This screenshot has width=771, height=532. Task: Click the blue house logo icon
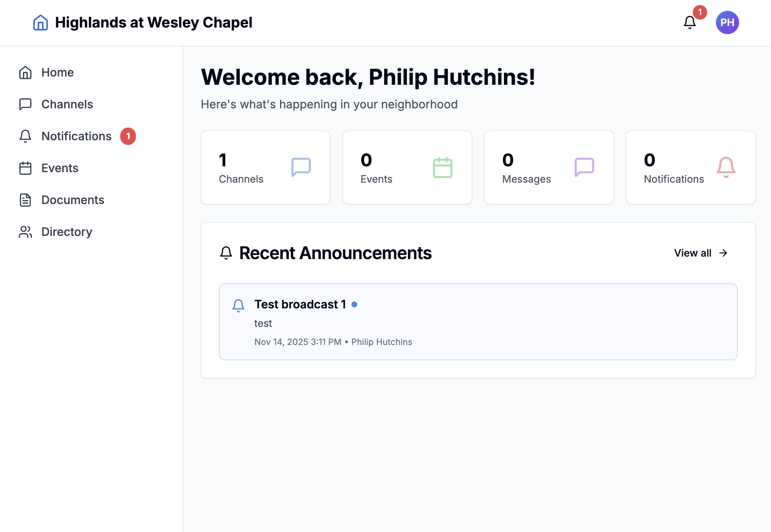coord(40,22)
